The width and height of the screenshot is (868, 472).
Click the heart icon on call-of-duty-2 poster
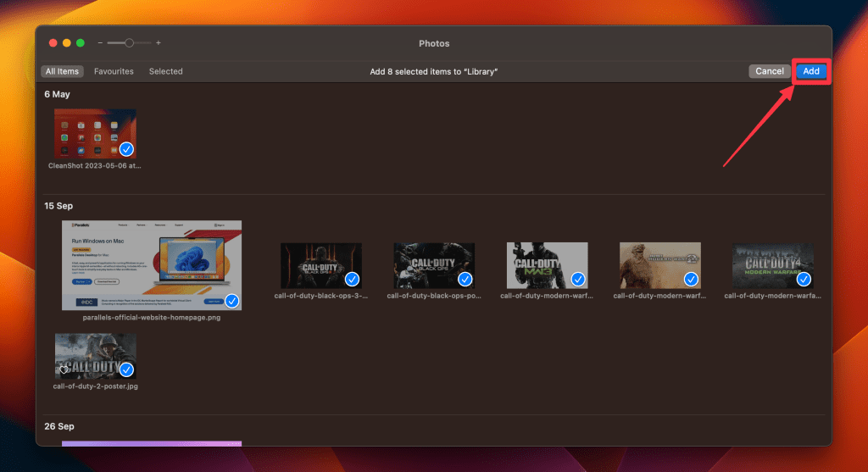64,369
